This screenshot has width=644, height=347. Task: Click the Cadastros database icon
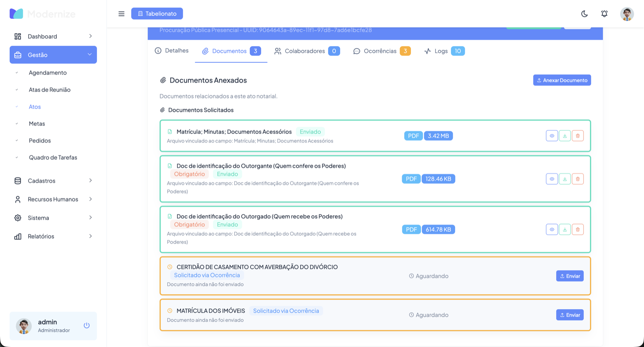18,181
